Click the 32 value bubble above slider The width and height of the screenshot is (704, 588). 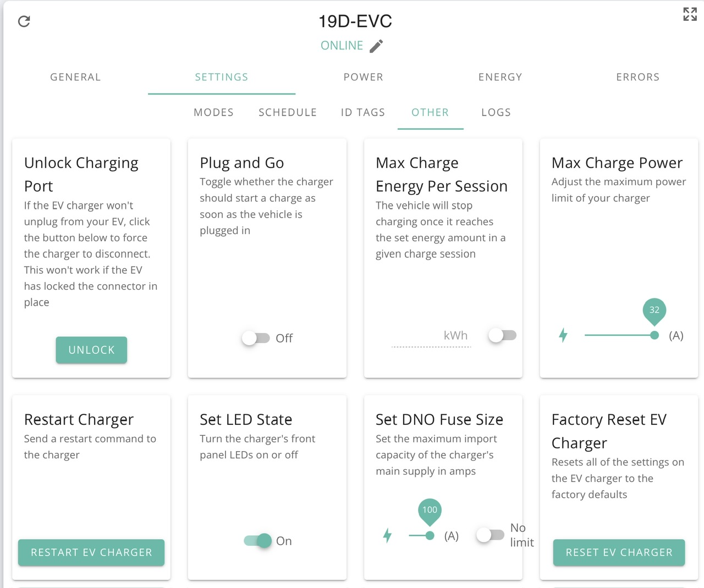(654, 310)
